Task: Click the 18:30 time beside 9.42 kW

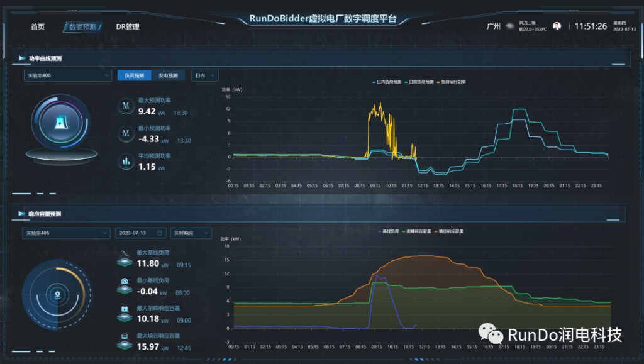Action: (180, 113)
